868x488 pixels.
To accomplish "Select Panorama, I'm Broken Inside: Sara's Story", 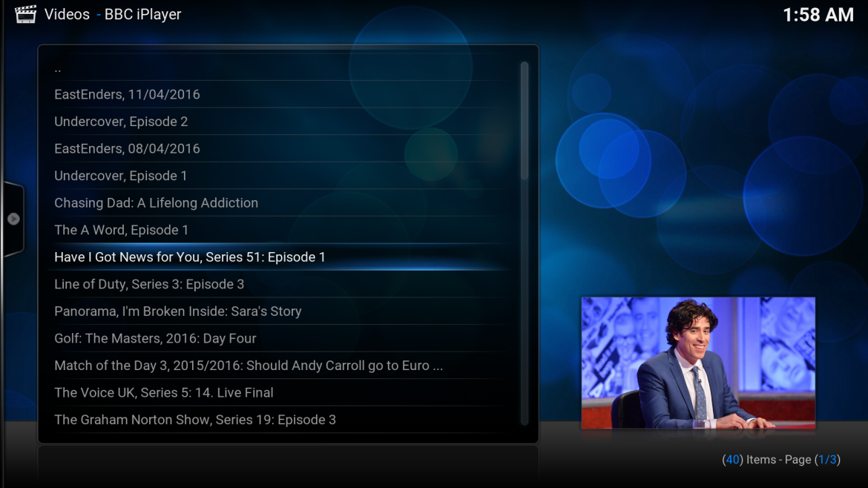I will (280, 311).
